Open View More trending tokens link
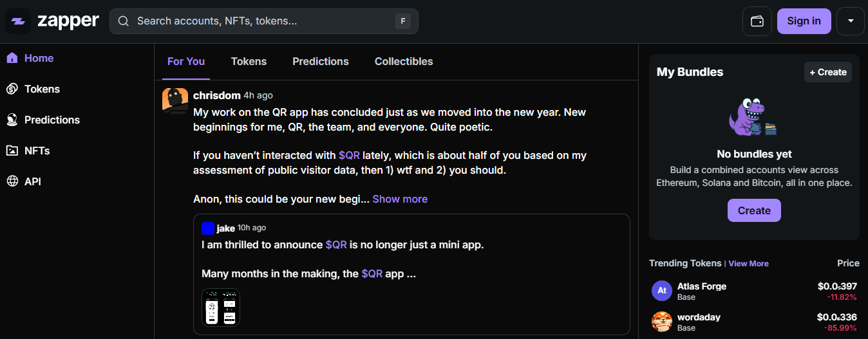The image size is (868, 339). pos(748,263)
